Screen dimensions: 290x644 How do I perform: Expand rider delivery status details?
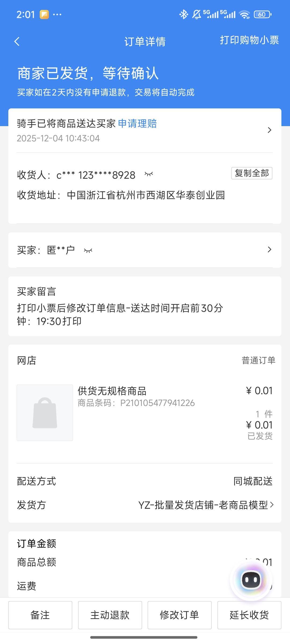(x=270, y=130)
